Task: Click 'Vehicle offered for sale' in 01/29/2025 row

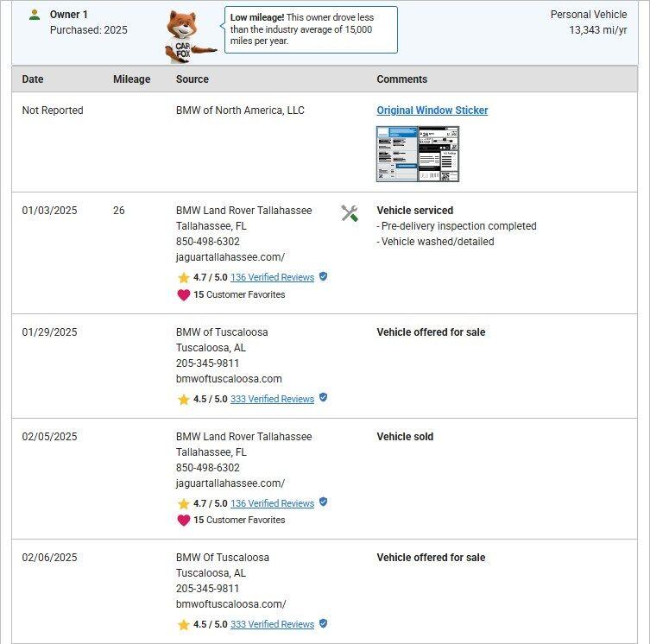Action: tap(431, 332)
